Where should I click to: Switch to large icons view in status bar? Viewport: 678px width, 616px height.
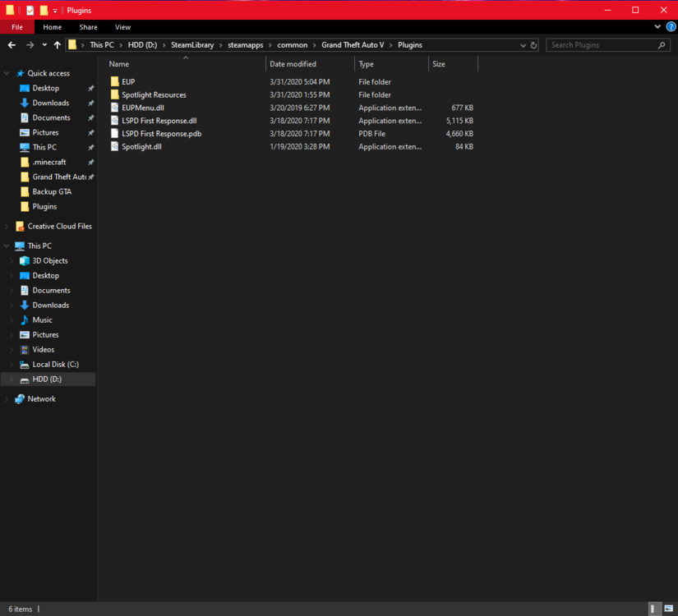(669, 609)
